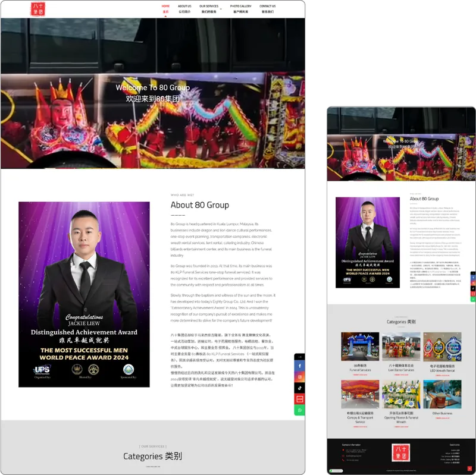
Task: Open the Opening Flower & Funeral Wreath thumbnail
Action: click(401, 394)
